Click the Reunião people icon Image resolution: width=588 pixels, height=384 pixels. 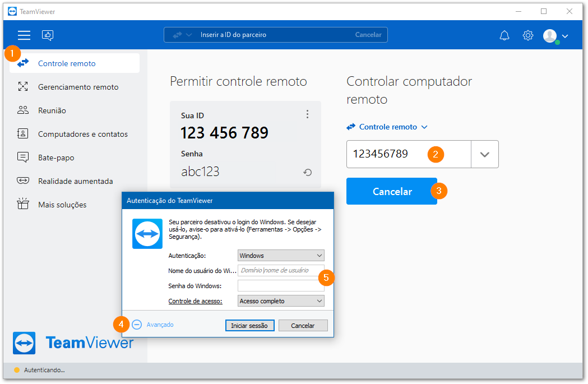point(23,110)
